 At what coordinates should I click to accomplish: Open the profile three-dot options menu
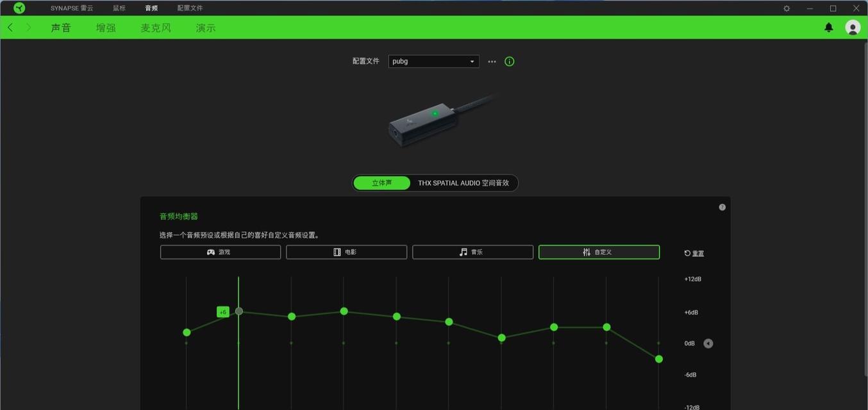[x=492, y=61]
